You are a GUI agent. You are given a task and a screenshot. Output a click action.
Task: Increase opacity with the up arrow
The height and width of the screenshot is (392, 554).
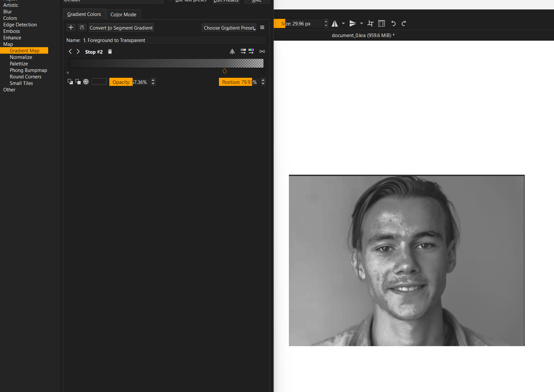point(153,80)
